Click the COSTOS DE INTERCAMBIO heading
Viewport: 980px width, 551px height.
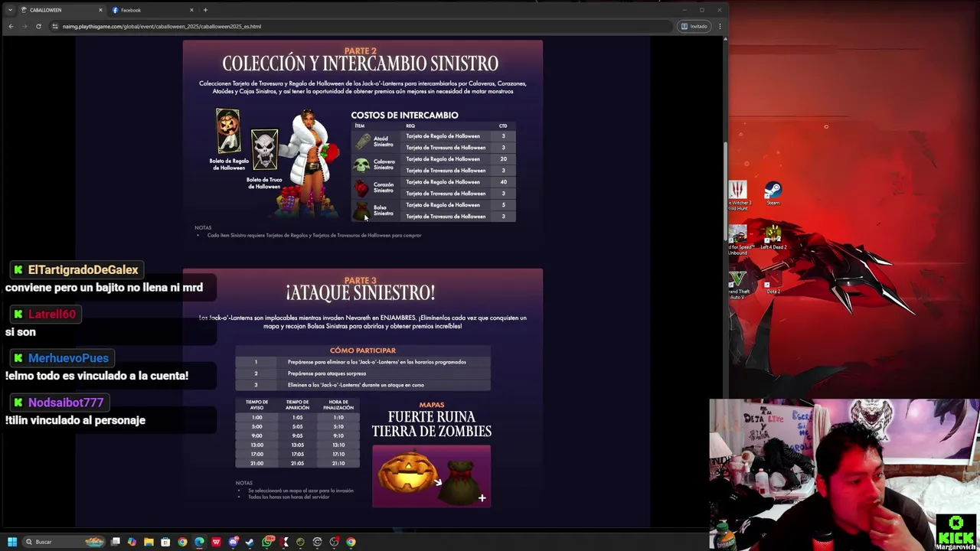coord(404,115)
